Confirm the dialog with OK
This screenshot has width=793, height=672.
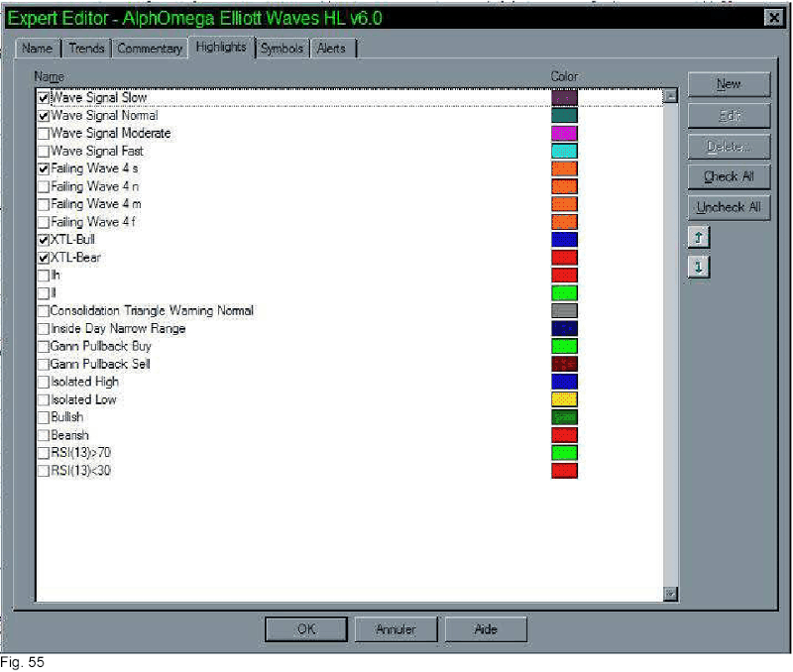point(306,629)
